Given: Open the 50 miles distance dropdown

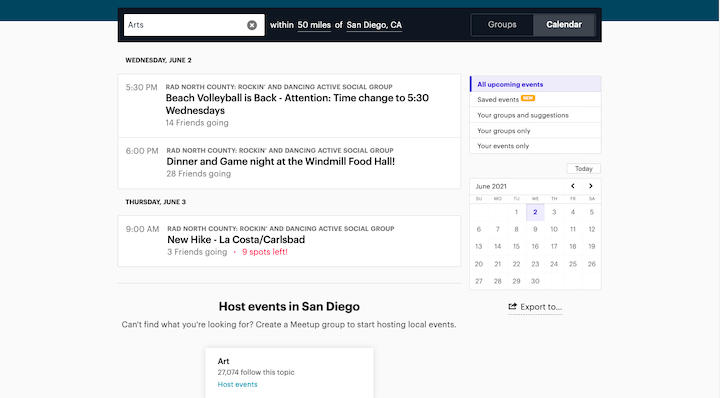Looking at the screenshot, I should (314, 25).
